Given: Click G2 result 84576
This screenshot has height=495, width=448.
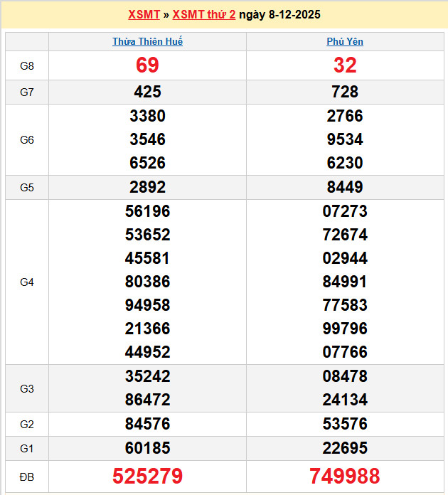Looking at the screenshot, I should click(147, 424).
